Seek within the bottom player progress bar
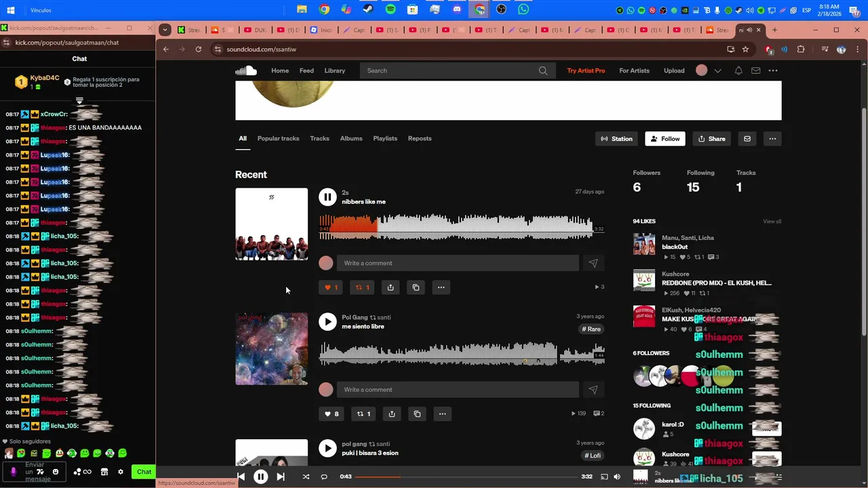Screen dimensions: 868x488 coord(467,476)
